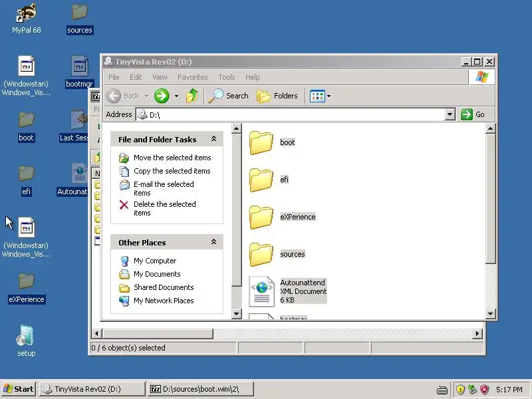Open the Tools menu
Viewport: 532px width, 399px height.
[227, 77]
